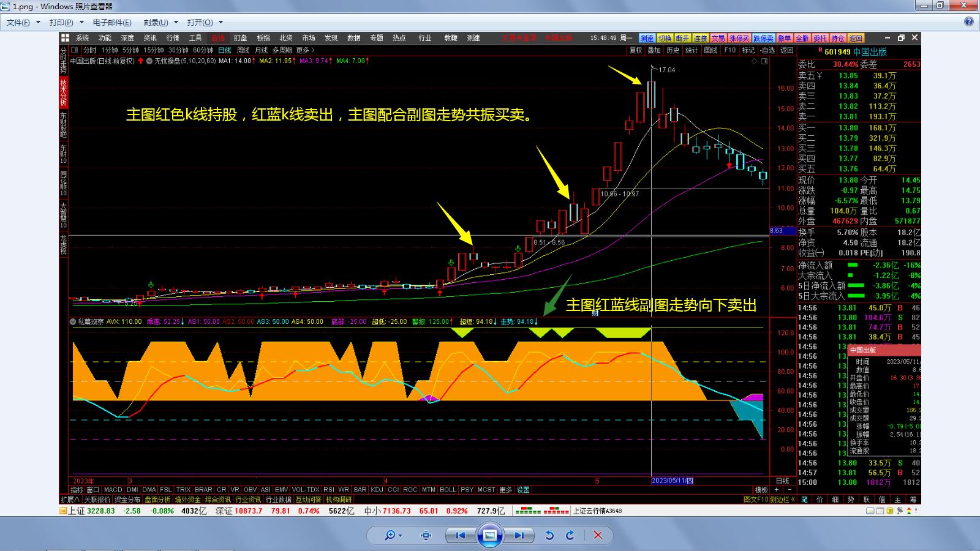Open the grey round dropdown beside 无忧操盘
Image resolution: width=980 pixels, height=551 pixels.
pyautogui.click(x=149, y=61)
